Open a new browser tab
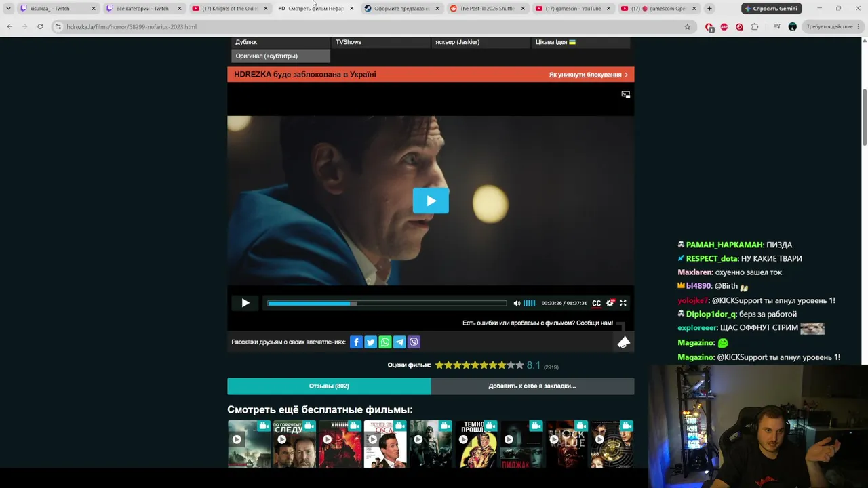Screen dimensions: 868x488 pos(709,9)
